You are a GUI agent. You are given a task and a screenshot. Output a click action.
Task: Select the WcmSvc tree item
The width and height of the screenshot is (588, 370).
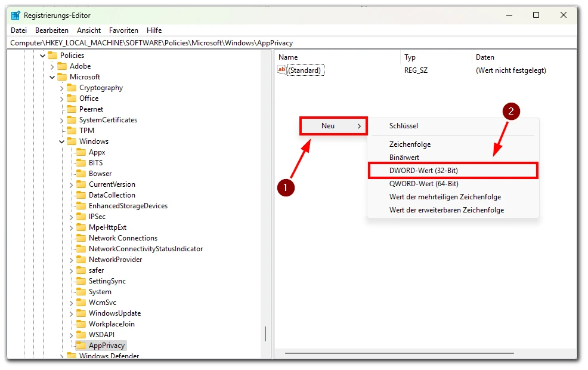[103, 303]
